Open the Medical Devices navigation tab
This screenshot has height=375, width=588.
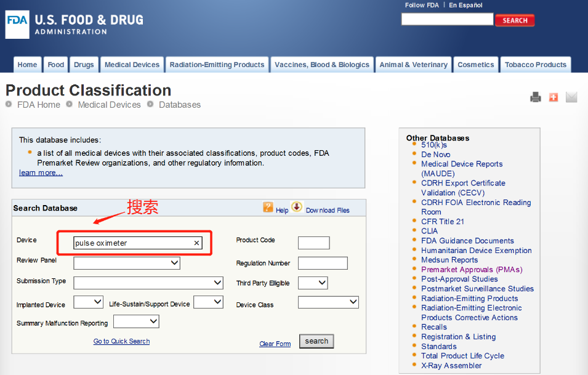pyautogui.click(x=132, y=65)
